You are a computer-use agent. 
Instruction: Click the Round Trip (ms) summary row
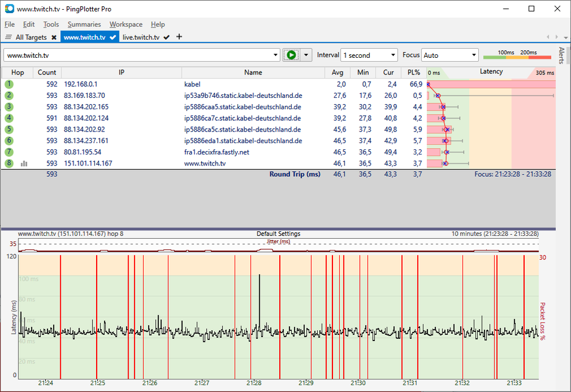point(278,174)
